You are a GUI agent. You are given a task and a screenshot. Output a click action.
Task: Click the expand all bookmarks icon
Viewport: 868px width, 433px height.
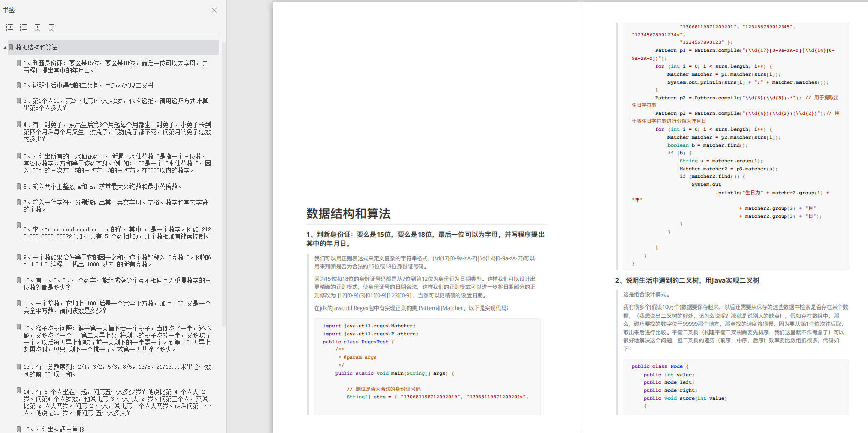[x=10, y=28]
